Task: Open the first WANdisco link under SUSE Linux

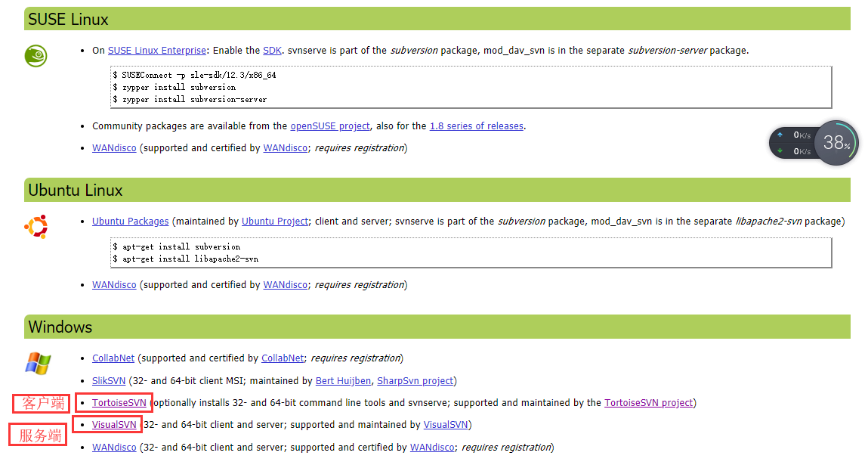Action: point(114,148)
